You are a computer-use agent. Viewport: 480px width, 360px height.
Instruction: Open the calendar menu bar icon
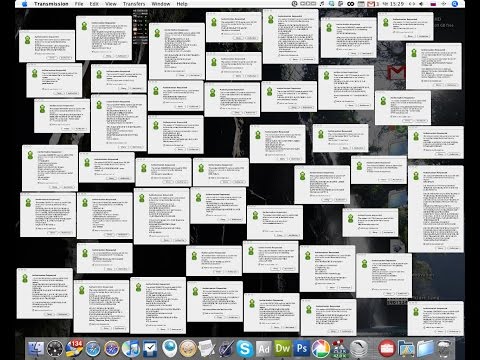click(x=361, y=4)
